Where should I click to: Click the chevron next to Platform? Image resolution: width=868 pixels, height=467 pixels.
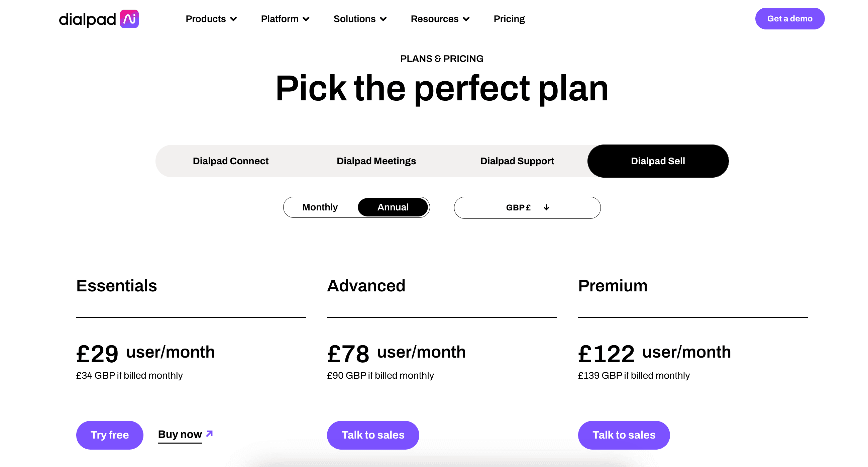306,19
